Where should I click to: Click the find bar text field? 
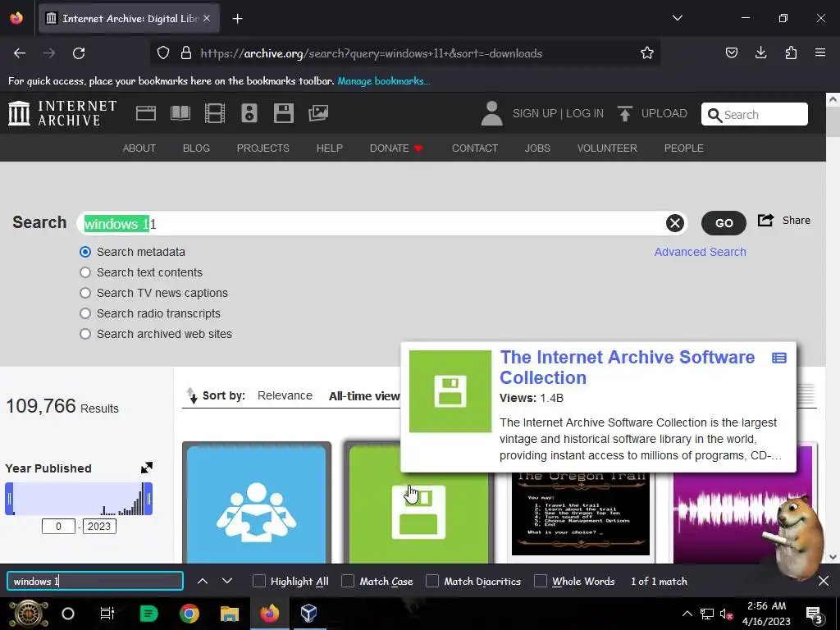click(95, 582)
